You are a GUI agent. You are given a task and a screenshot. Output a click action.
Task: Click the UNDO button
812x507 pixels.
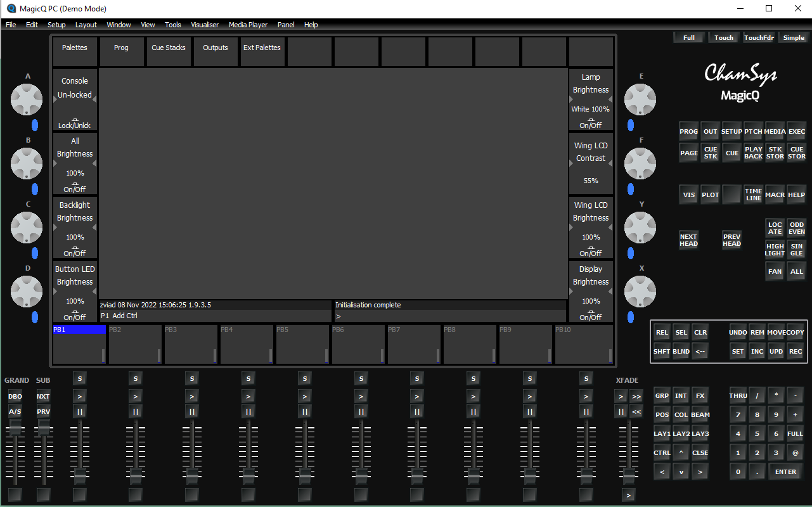[x=738, y=332]
